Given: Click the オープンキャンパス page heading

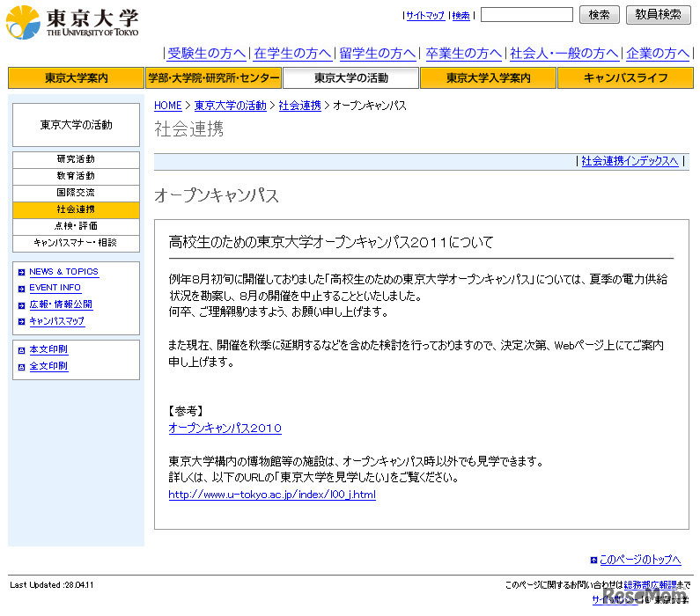Looking at the screenshot, I should click(217, 195).
